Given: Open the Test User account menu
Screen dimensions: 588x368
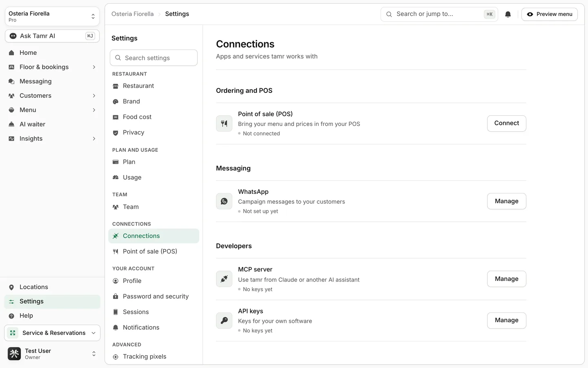Looking at the screenshot, I should pos(52,354).
